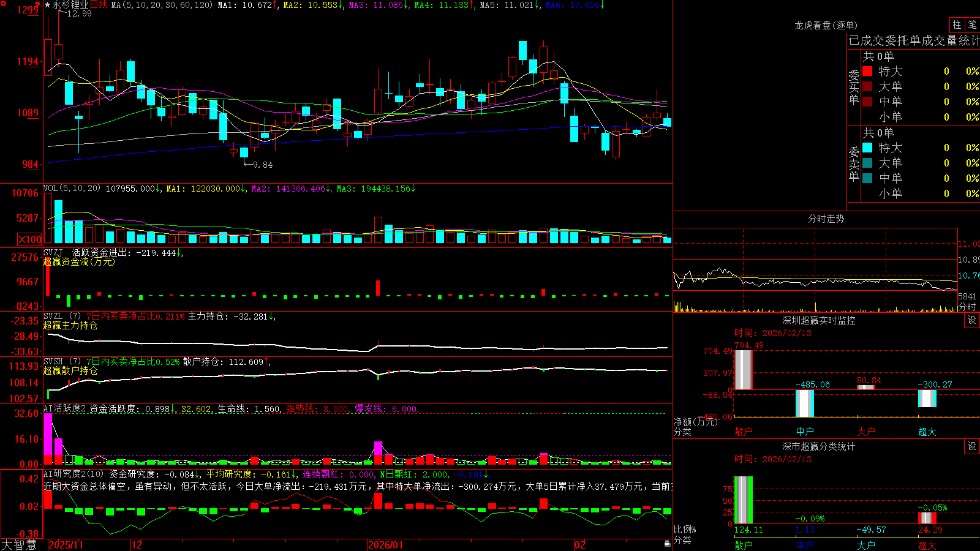Click the 124.11 value in 深市超赢分类统计

click(748, 530)
